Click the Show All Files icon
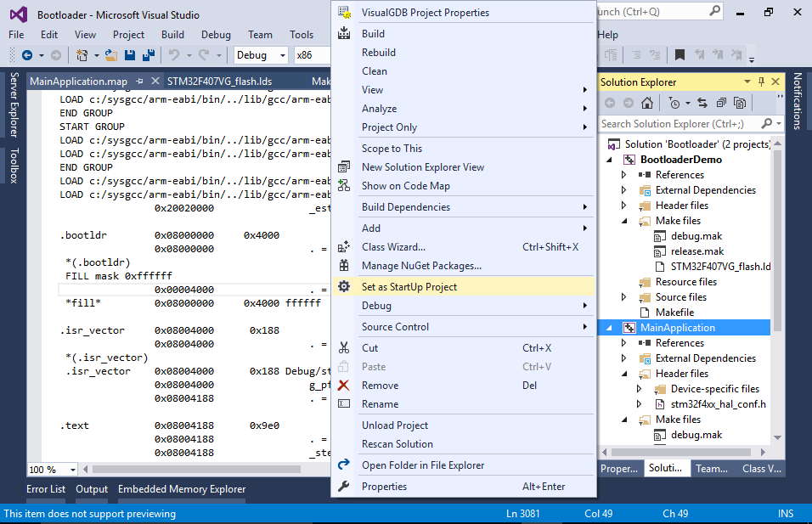The image size is (812, 524). [740, 103]
